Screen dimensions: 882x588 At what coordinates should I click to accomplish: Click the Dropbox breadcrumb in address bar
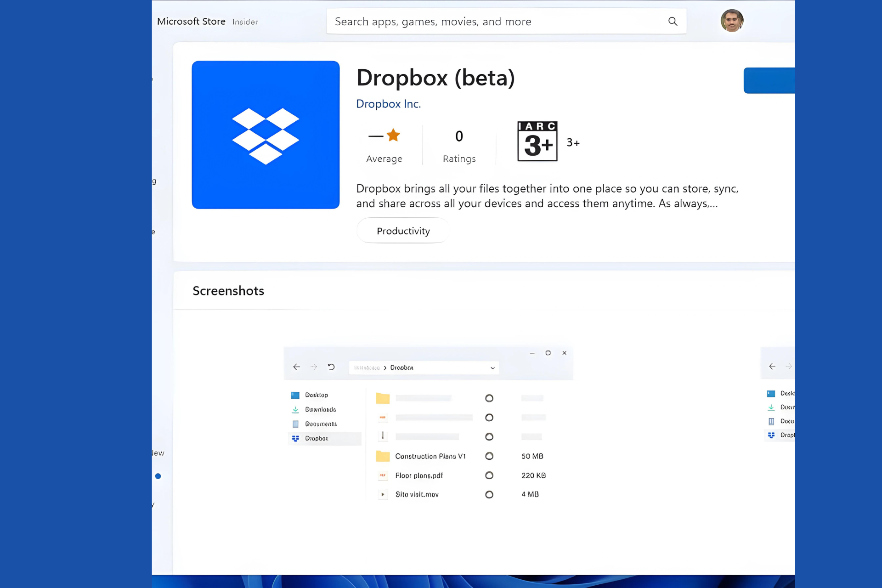point(402,367)
